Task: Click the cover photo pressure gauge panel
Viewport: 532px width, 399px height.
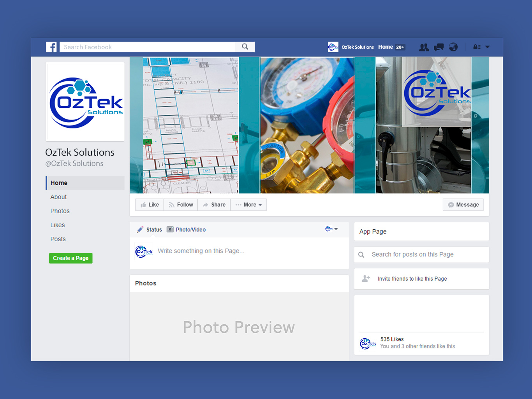Action: point(307,125)
